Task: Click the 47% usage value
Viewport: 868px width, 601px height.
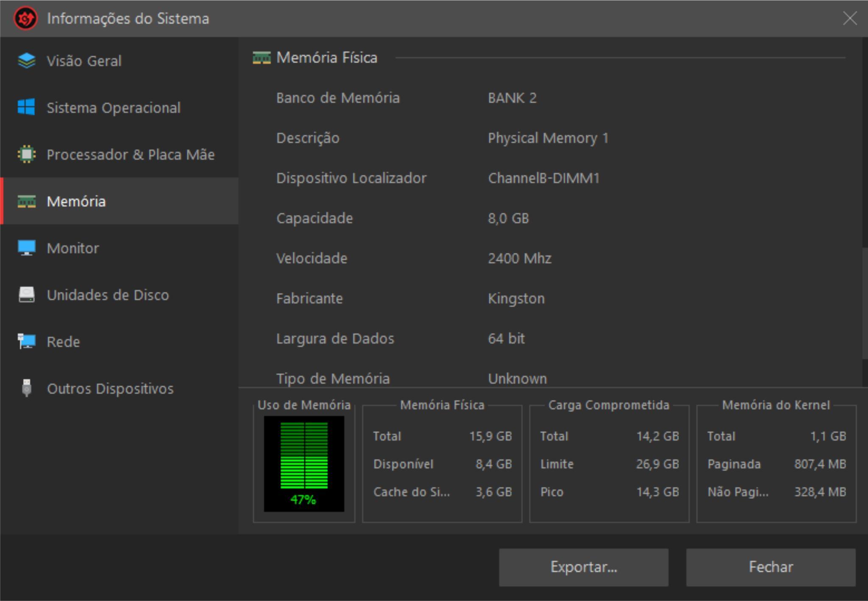Action: click(303, 499)
